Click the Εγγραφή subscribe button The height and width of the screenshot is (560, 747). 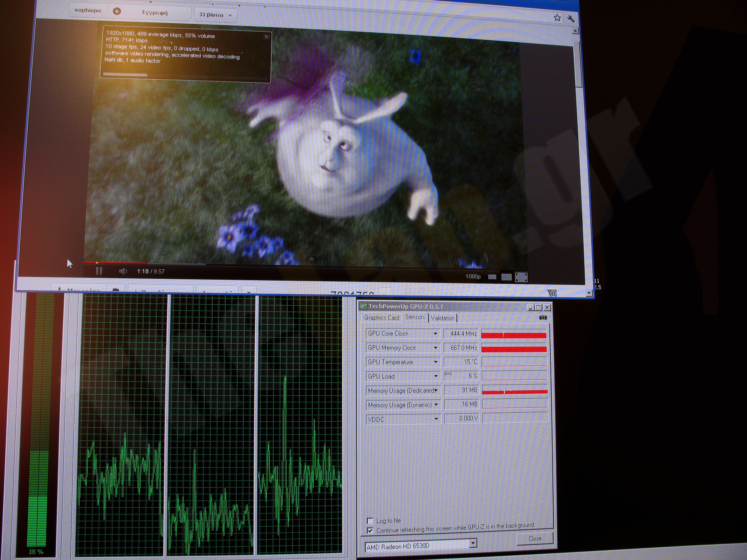(x=155, y=13)
